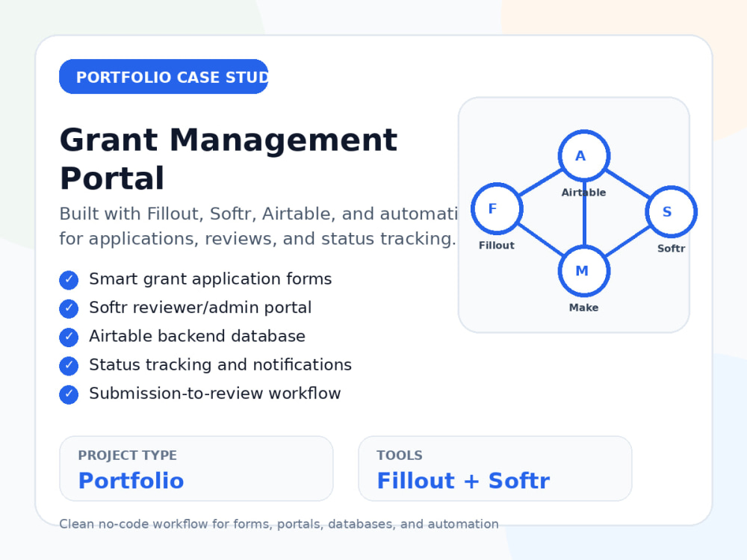Open the Project Type Portfolio card
This screenshot has width=747, height=560.
[x=196, y=469]
